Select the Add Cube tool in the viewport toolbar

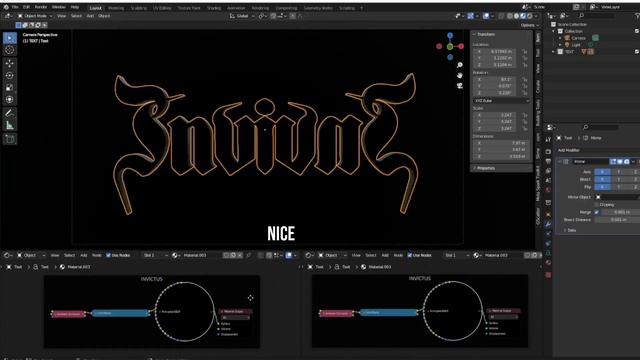pyautogui.click(x=10, y=139)
